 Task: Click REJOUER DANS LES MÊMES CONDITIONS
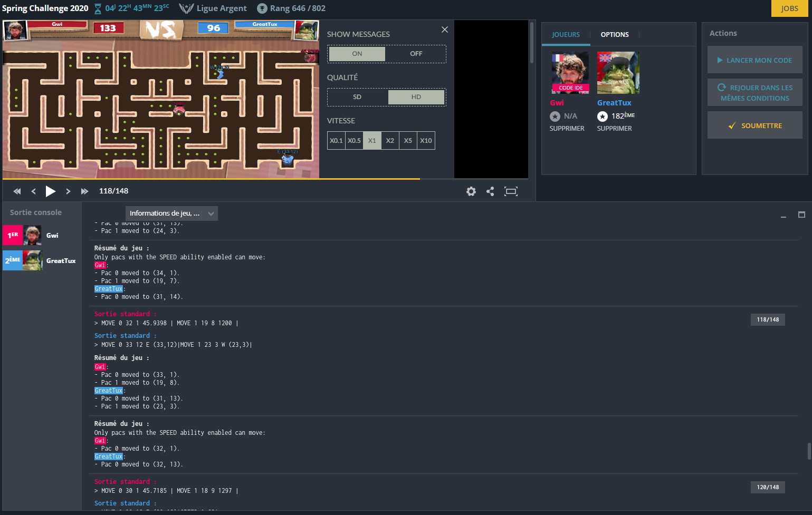754,93
